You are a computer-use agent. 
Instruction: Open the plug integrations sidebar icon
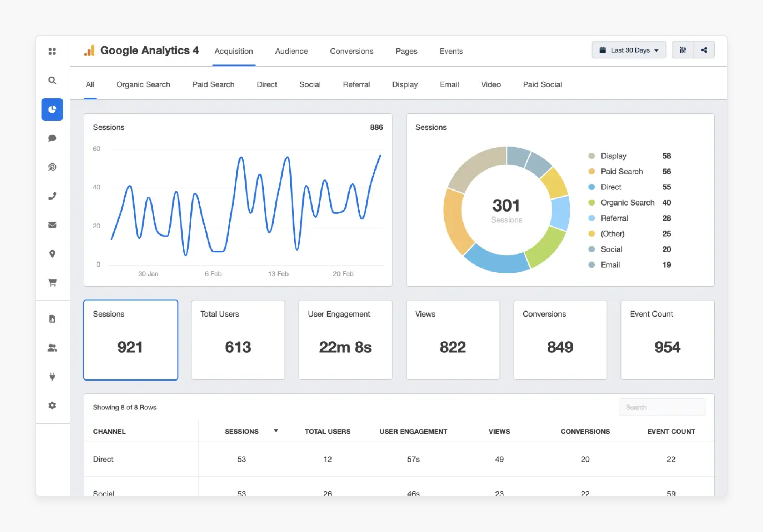coord(52,377)
